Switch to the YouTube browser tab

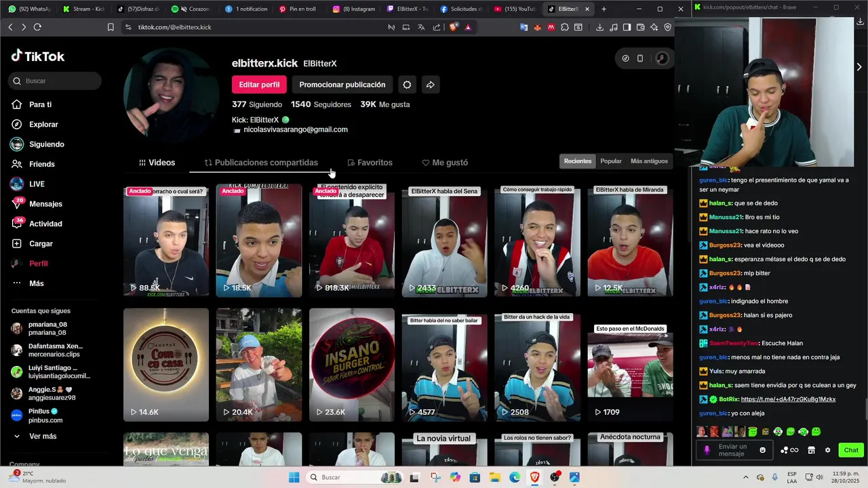515,9
